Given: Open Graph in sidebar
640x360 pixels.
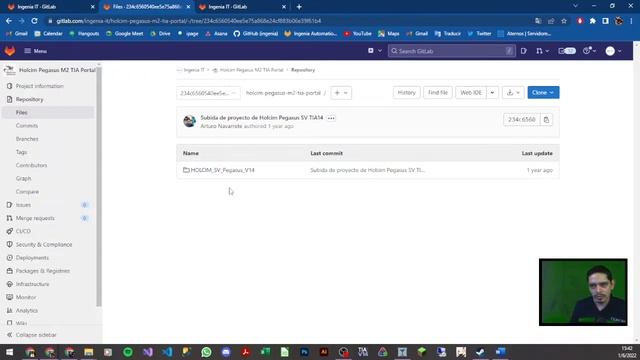Looking at the screenshot, I should point(23,178).
